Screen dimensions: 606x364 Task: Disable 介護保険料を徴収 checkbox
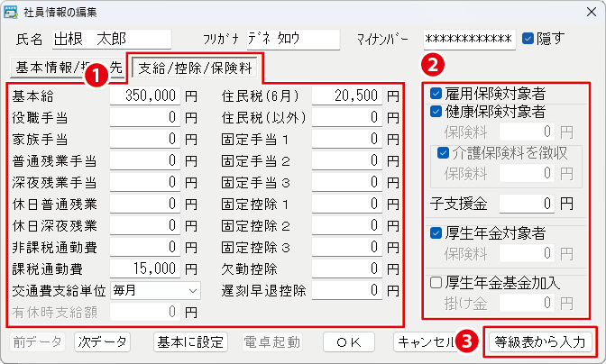[x=443, y=152]
